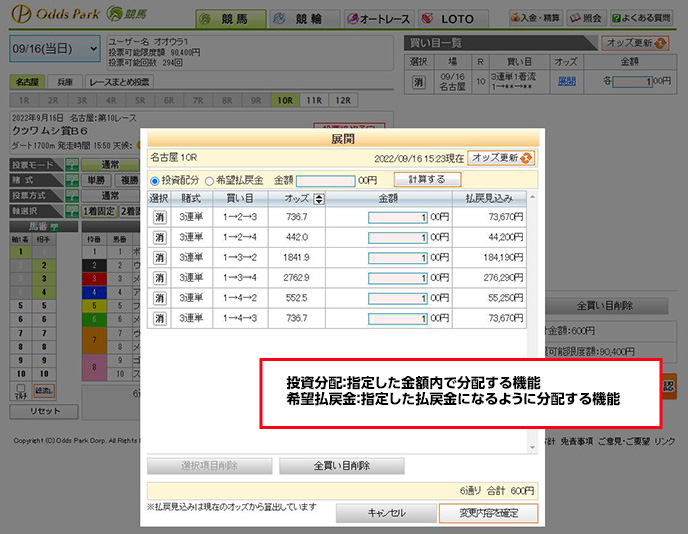Click 消 button in 買い目一覧 row
Screen dimensions: 688x534
click(419, 82)
